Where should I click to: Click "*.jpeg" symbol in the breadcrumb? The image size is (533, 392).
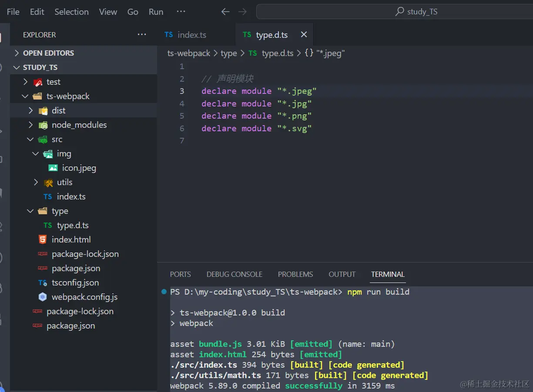pos(330,53)
